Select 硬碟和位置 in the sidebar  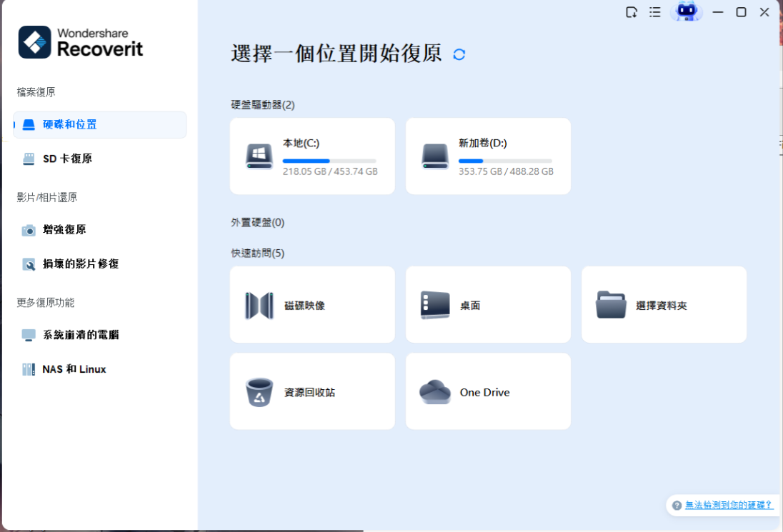click(x=100, y=125)
